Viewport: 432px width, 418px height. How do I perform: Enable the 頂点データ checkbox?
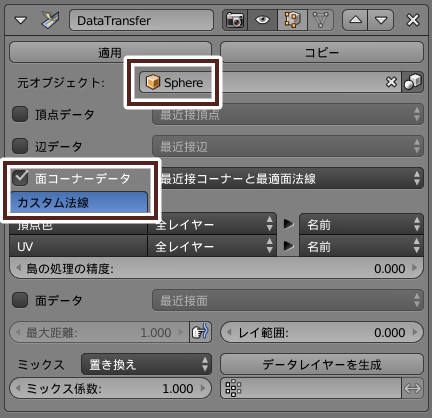click(x=20, y=114)
